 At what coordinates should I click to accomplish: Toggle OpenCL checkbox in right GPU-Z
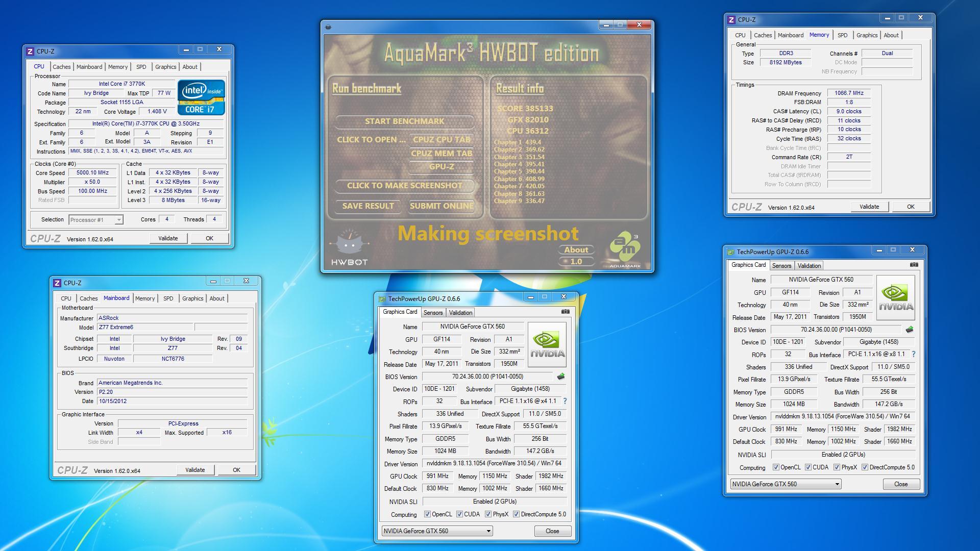[776, 467]
